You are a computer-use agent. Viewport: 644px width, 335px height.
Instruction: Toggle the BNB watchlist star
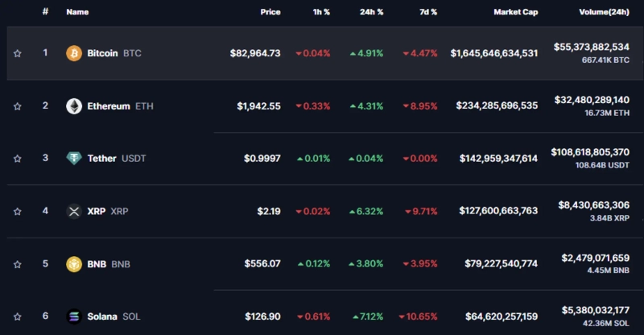pyautogui.click(x=18, y=263)
